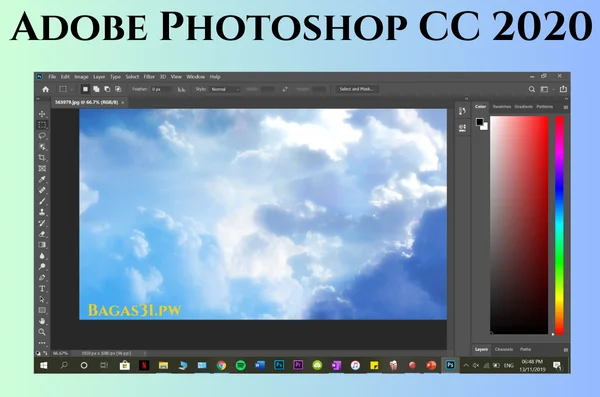Select the Rectangular Marquee tool in the left toolbar
Screen dimensions: 600x397
click(42, 125)
